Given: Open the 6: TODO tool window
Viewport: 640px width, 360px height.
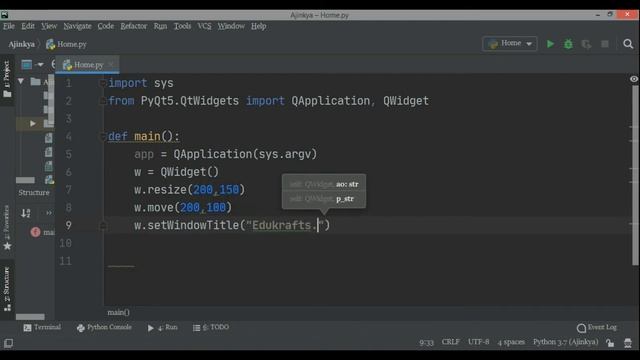Looking at the screenshot, I should pos(211,327).
